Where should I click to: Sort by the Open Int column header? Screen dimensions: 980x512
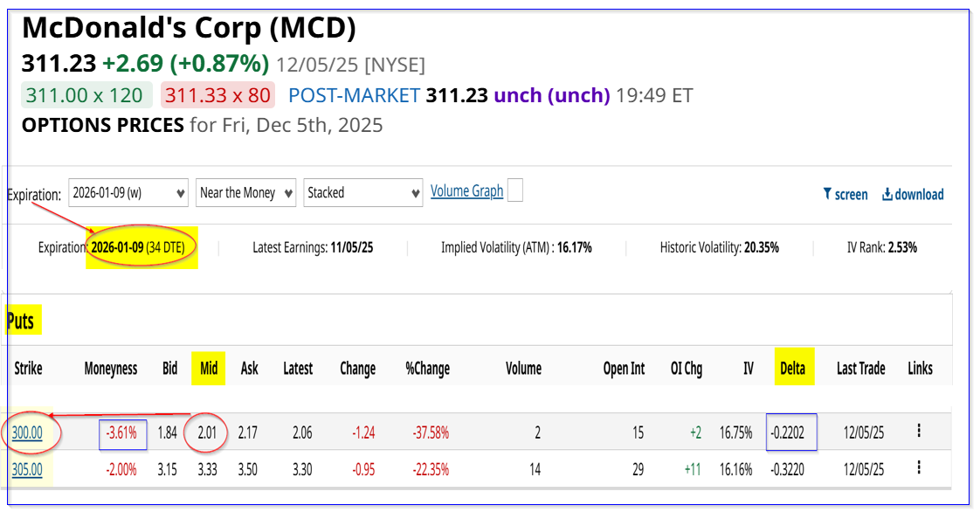624,369
